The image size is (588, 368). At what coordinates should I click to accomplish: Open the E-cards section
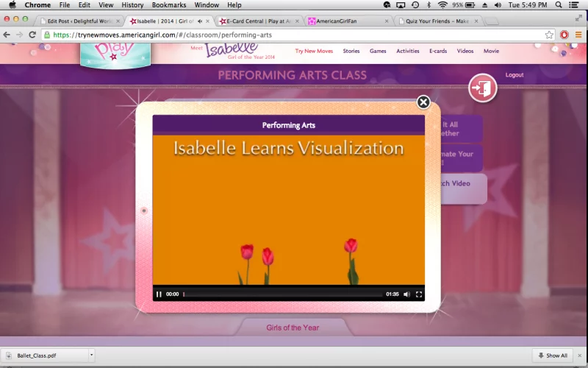(438, 51)
